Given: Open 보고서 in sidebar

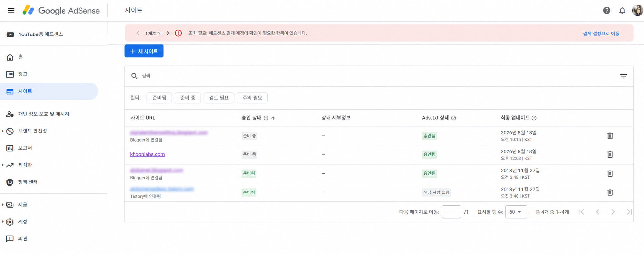Looking at the screenshot, I should coord(49,148).
